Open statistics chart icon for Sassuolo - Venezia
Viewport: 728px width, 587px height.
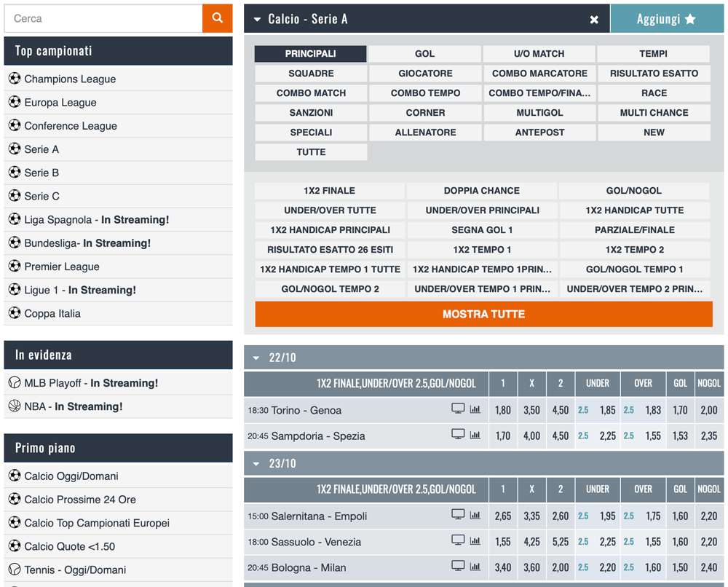point(475,540)
